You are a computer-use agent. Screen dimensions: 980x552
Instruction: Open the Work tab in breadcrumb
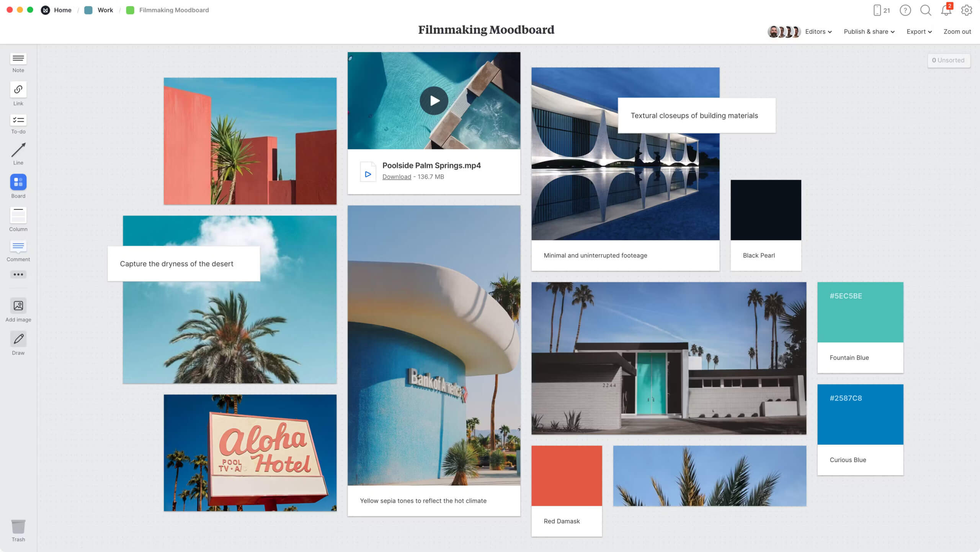[104, 10]
